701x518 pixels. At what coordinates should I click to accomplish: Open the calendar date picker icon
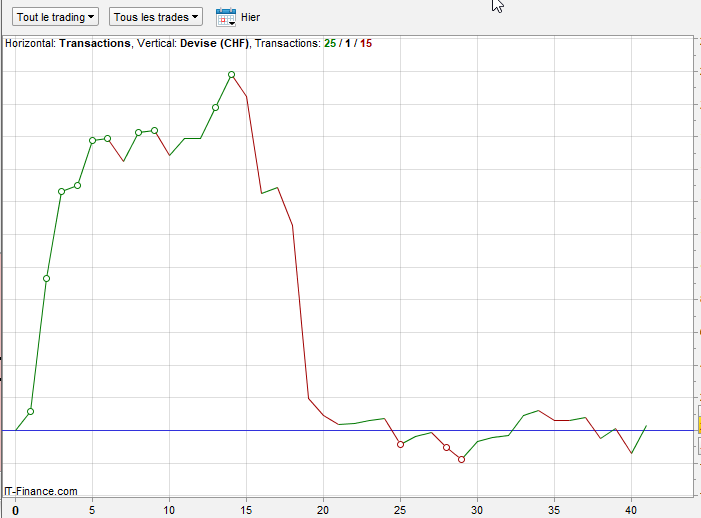pyautogui.click(x=226, y=17)
